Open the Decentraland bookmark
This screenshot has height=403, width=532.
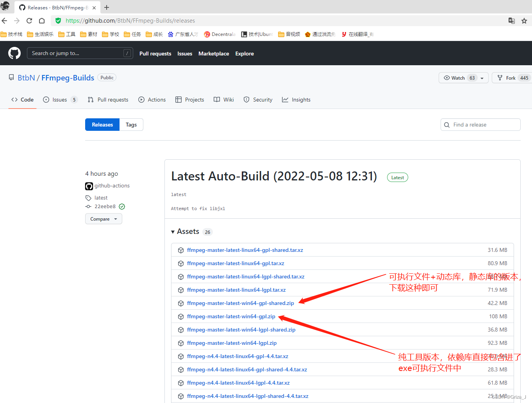click(x=220, y=34)
